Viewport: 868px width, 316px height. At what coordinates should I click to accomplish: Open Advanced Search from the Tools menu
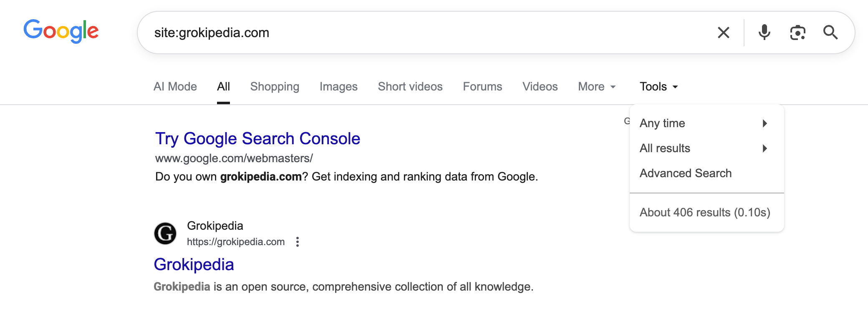(686, 173)
